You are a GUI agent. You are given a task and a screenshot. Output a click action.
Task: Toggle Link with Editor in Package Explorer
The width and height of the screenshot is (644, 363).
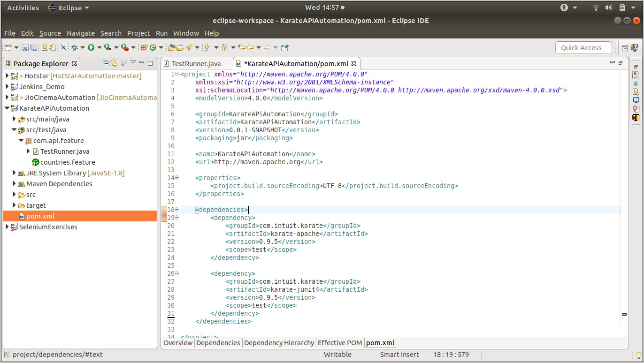(114, 63)
